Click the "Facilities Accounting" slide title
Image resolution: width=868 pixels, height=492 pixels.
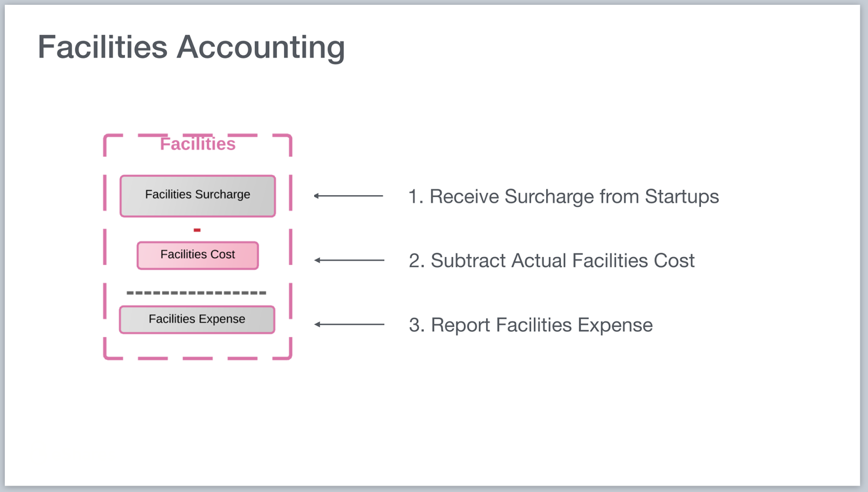(191, 47)
